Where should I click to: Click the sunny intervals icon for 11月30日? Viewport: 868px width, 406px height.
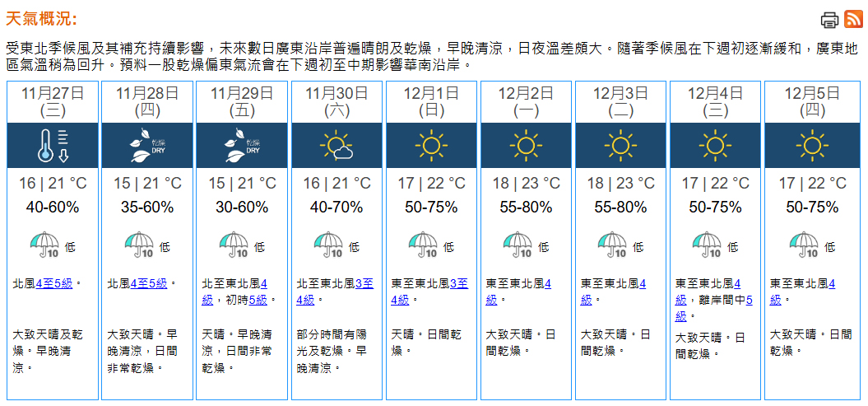click(337, 145)
